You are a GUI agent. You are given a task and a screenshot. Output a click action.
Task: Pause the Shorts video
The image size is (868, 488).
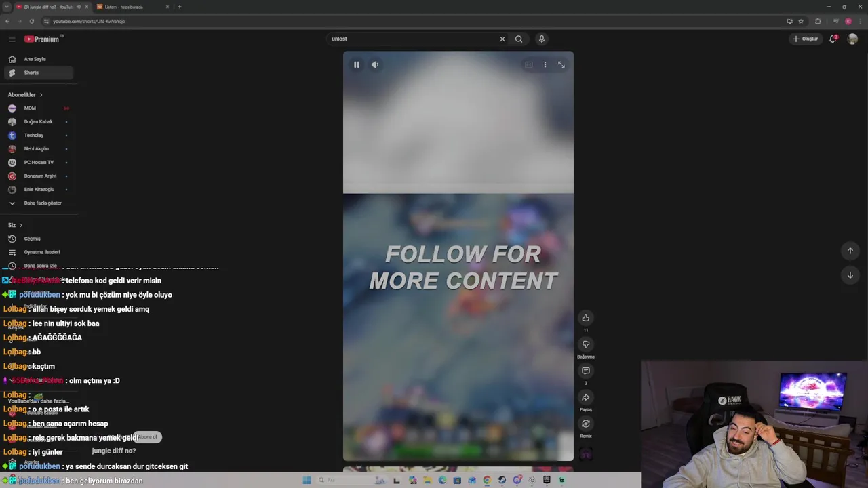356,64
